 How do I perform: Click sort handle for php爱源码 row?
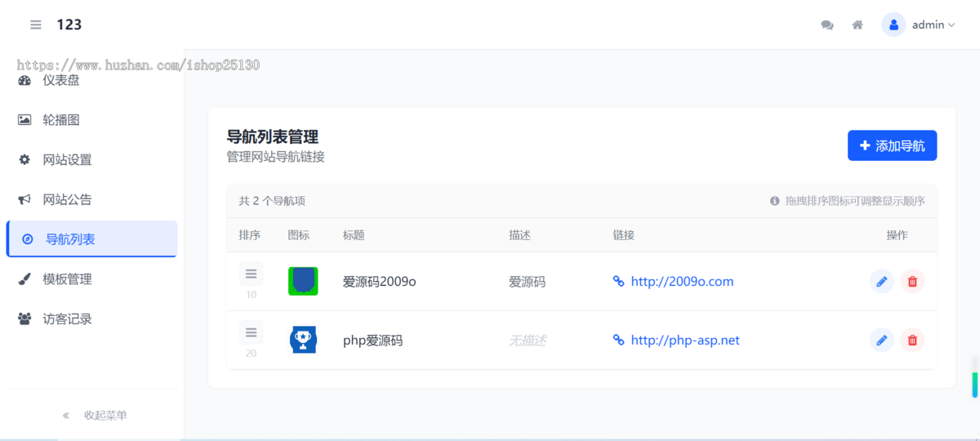click(x=251, y=332)
